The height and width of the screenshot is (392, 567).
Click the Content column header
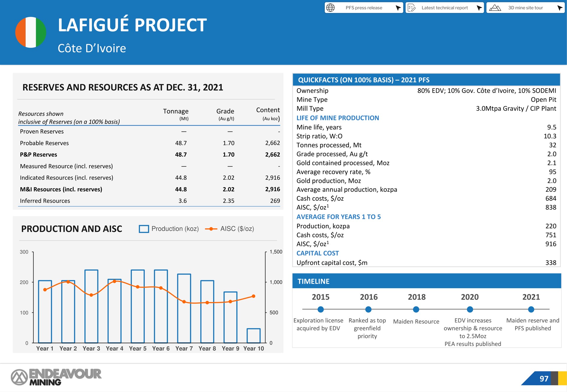[x=268, y=114]
